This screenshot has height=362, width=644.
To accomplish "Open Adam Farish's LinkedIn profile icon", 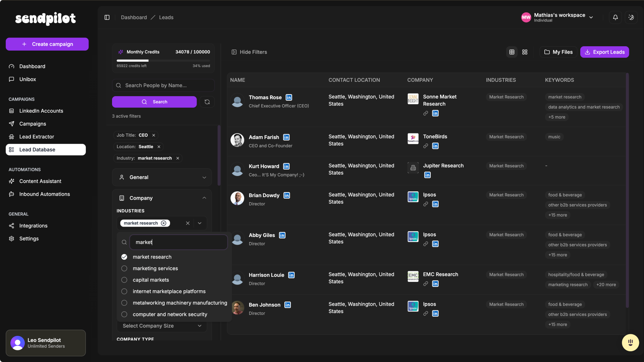I will point(286,137).
